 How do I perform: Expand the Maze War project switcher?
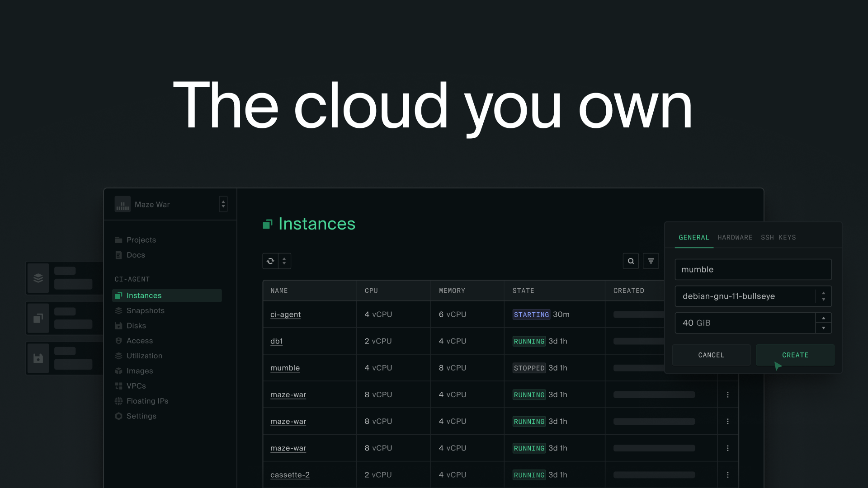[223, 204]
